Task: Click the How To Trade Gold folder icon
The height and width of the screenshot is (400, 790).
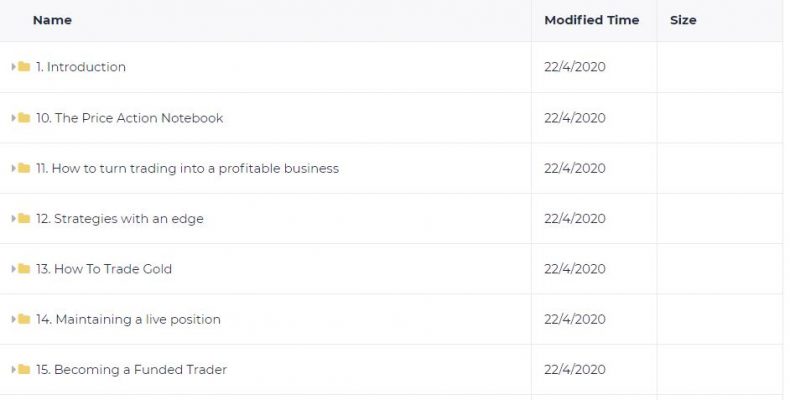Action: coord(24,269)
